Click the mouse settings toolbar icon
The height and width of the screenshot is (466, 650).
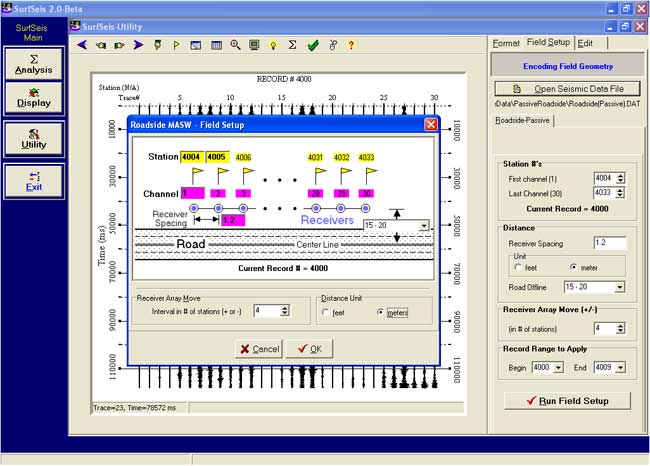tap(333, 45)
